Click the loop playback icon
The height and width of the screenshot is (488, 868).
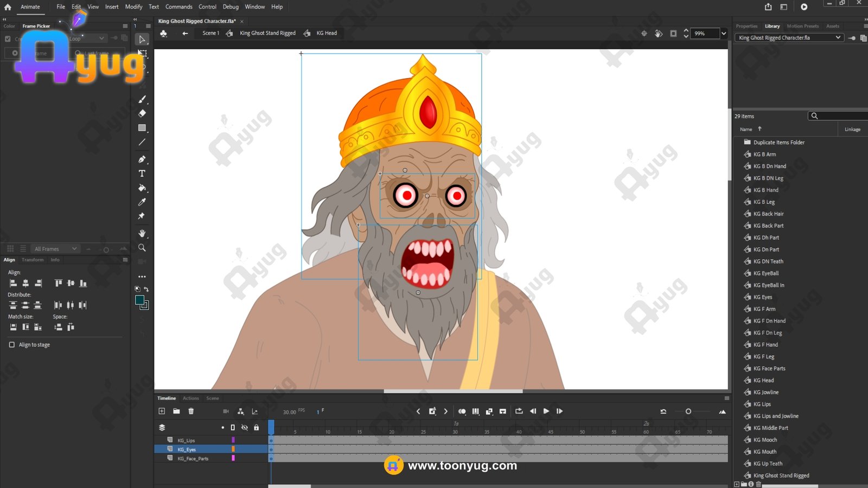519,411
